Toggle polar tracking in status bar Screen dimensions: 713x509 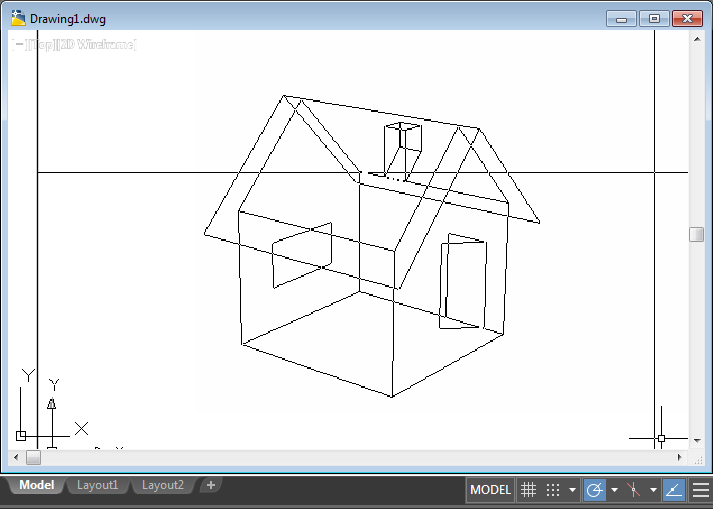pyautogui.click(x=595, y=490)
